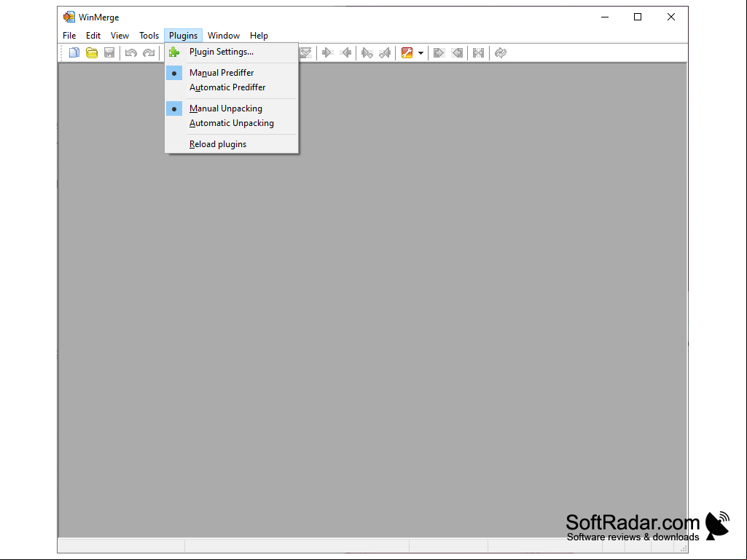Open the Edit menu
The image size is (747, 560).
[x=93, y=36]
